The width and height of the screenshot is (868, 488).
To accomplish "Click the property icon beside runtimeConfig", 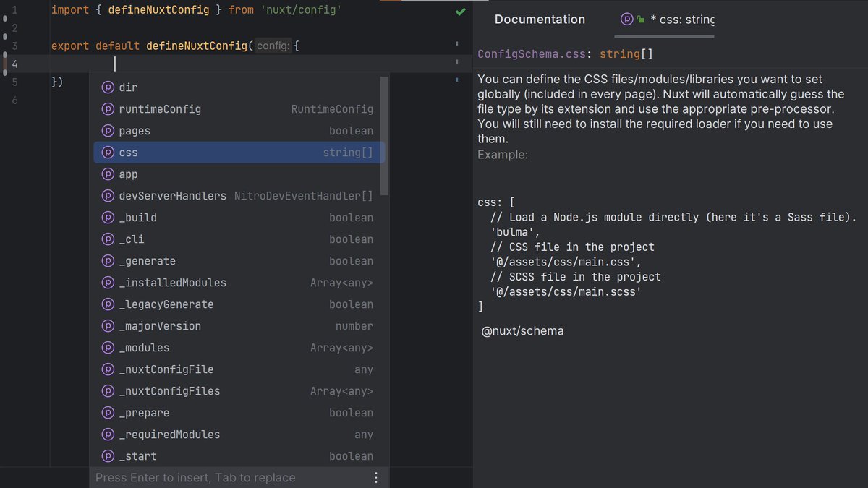I will (108, 109).
